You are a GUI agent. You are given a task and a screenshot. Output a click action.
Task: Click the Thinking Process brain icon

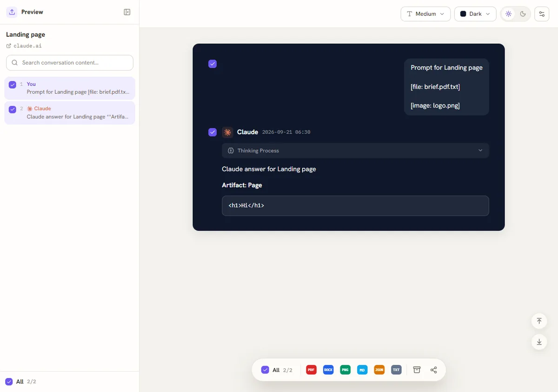231,150
